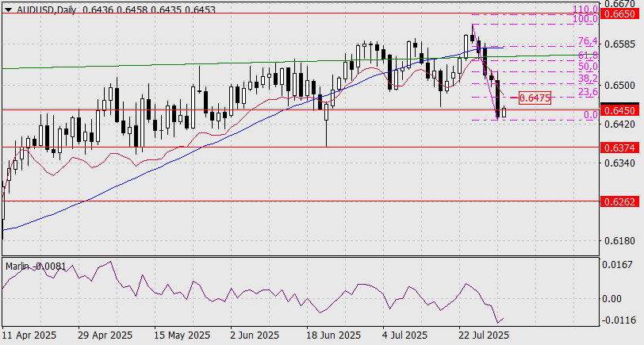Click the 29 Apr 2025 date label
This screenshot has height=345, width=644.
tap(105, 335)
